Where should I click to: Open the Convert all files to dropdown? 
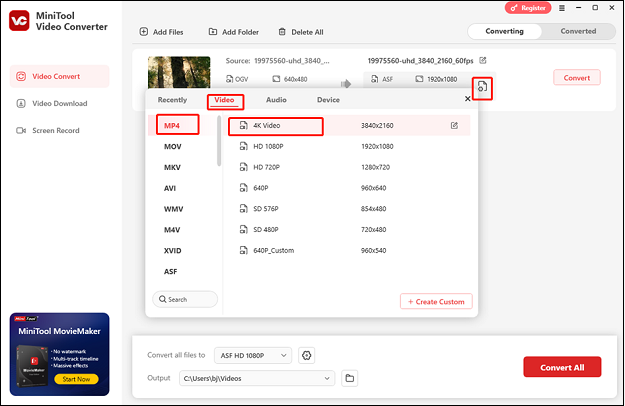tap(253, 355)
